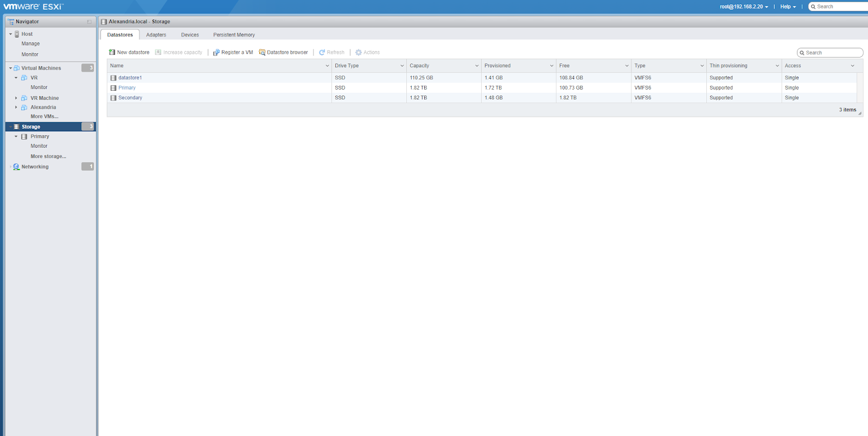
Task: Open Monitor under Host
Action: tap(30, 54)
